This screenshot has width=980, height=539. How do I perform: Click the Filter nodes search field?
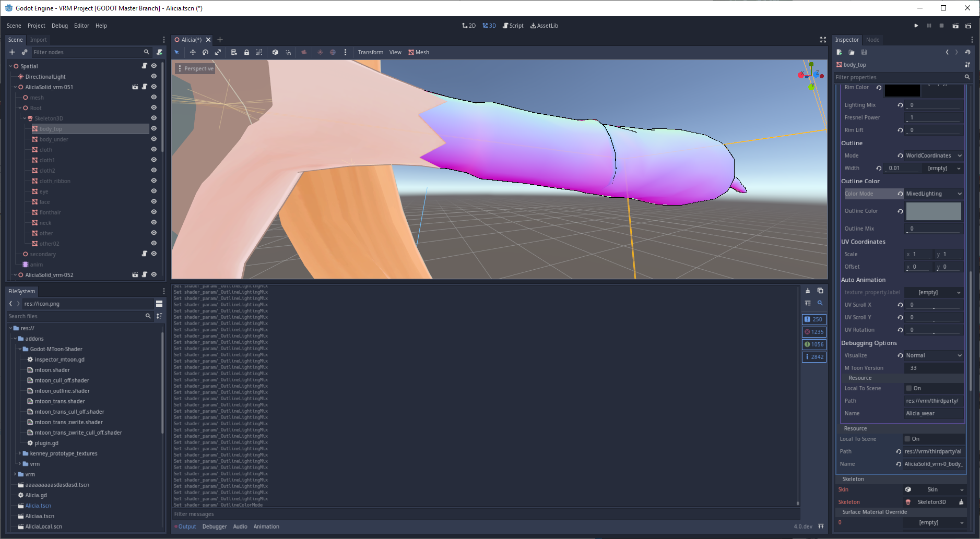coord(91,52)
